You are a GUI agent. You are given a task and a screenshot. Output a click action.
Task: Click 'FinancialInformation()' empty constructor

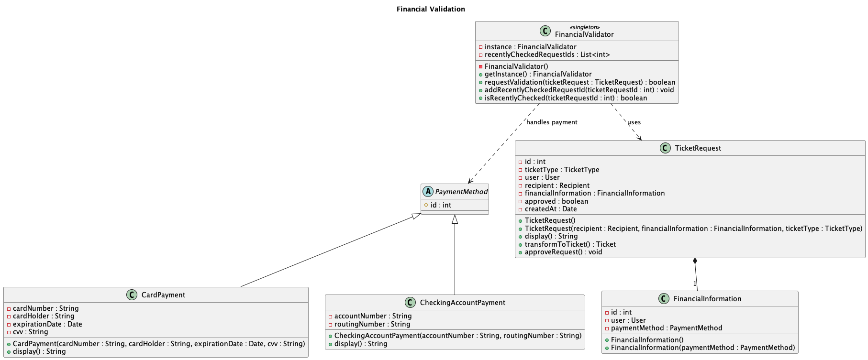click(647, 340)
